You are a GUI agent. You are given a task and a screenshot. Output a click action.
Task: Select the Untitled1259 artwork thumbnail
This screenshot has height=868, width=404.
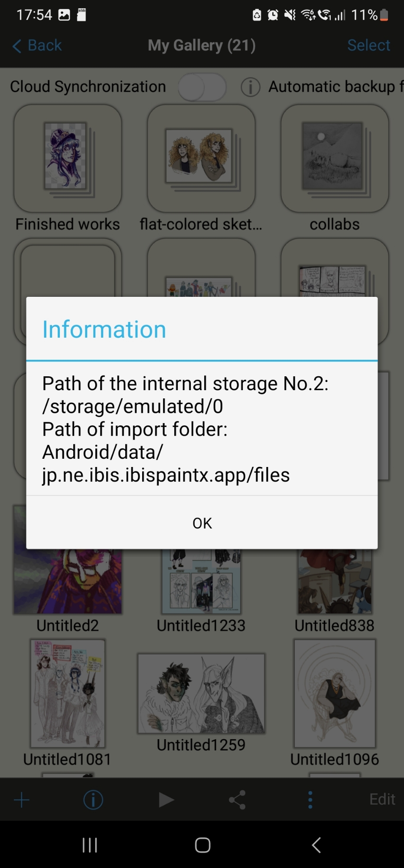tap(201, 693)
